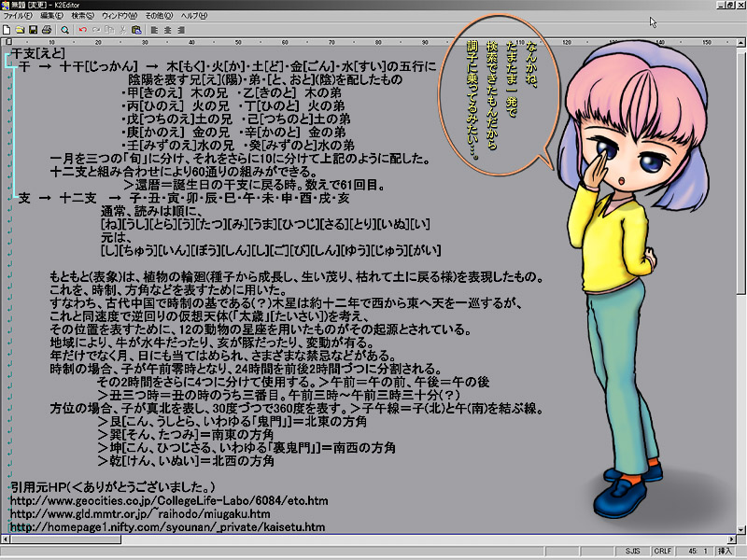Undo the last edit with red arrow
Viewport: 747px width, 560px height.
tap(83, 30)
